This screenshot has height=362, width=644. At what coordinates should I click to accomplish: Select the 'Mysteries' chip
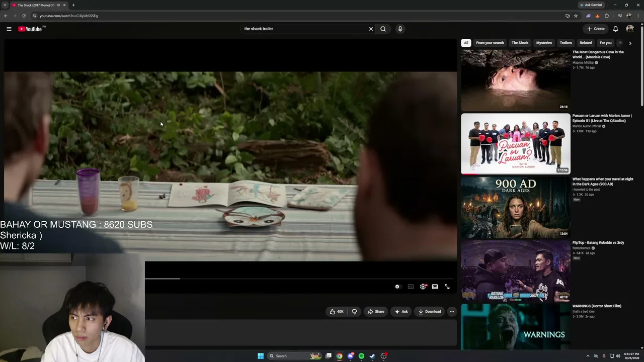click(544, 43)
